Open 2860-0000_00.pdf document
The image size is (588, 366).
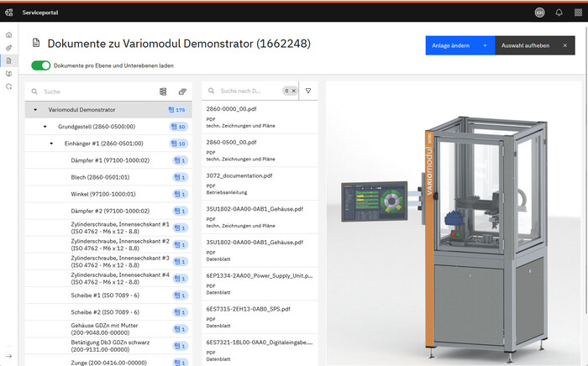[260, 117]
